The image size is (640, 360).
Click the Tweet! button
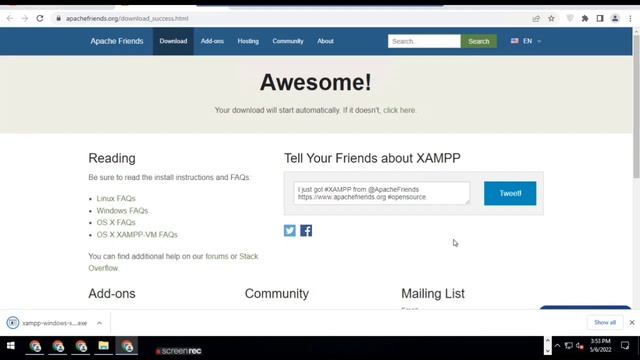point(510,193)
